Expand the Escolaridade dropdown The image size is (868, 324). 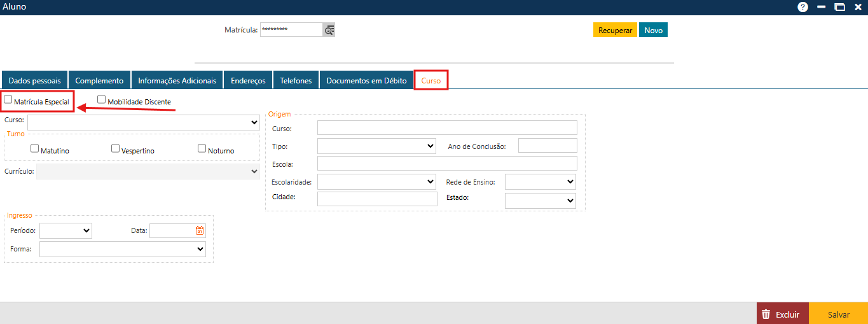coord(376,182)
